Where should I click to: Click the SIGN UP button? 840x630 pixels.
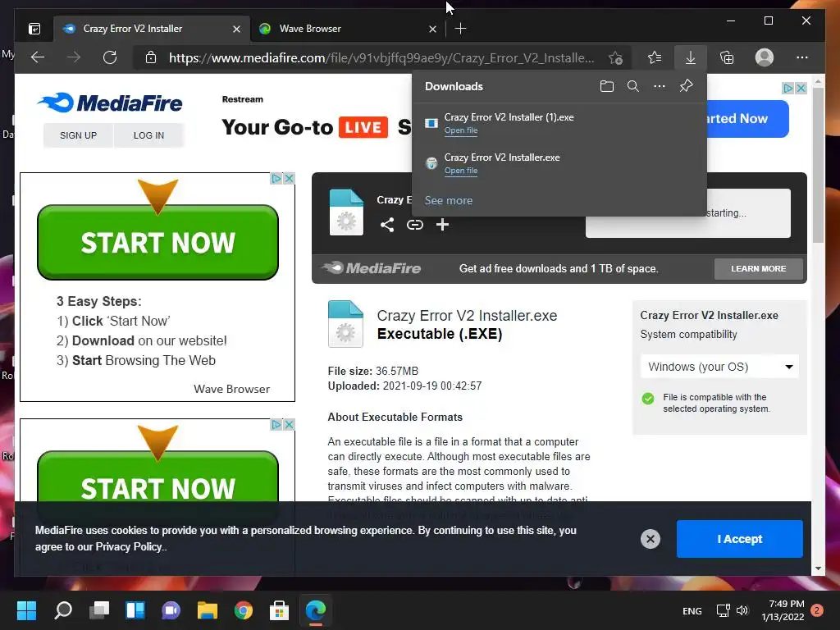(78, 135)
